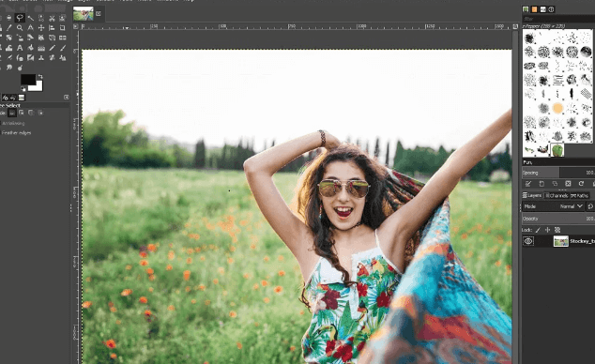Select the Dodge/Burn tool
The height and width of the screenshot is (364, 595).
pyautogui.click(x=20, y=68)
